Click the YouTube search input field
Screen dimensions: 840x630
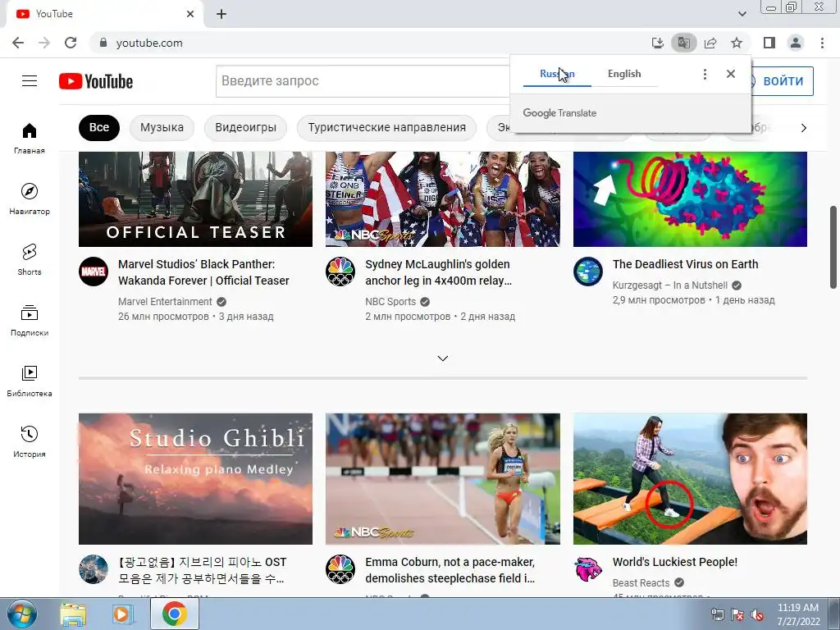tap(363, 81)
